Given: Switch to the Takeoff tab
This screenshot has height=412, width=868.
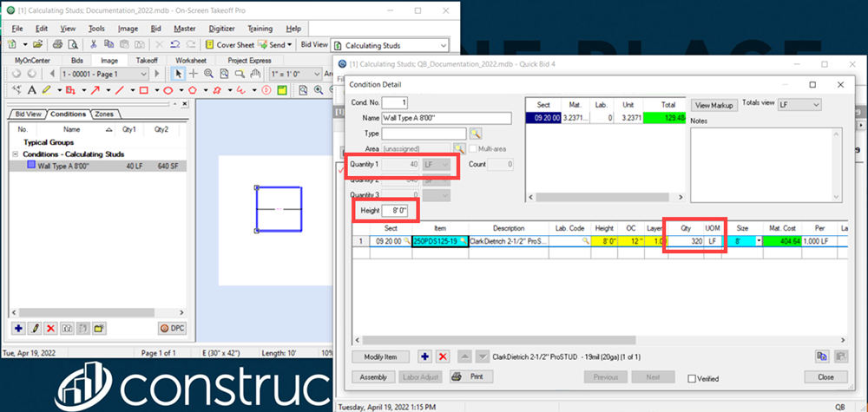Looking at the screenshot, I should pyautogui.click(x=147, y=60).
